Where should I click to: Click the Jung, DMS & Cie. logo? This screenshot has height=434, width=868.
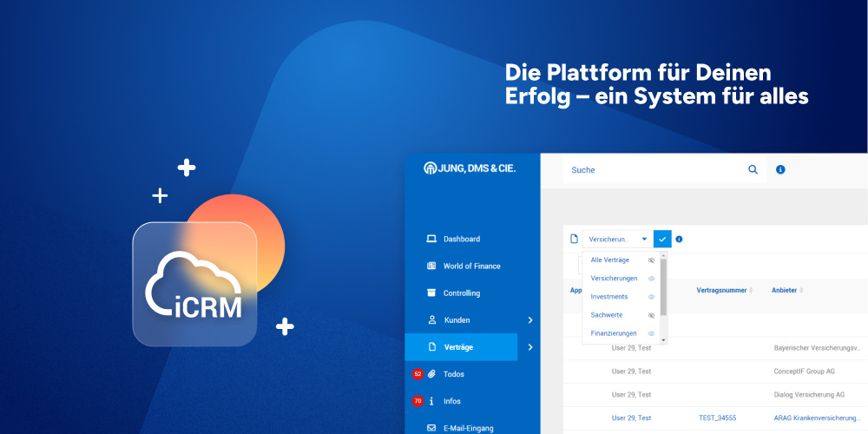pos(470,168)
